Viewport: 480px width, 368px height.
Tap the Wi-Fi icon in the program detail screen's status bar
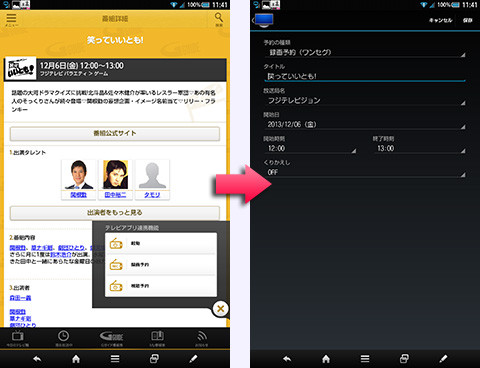pyautogui.click(x=174, y=5)
